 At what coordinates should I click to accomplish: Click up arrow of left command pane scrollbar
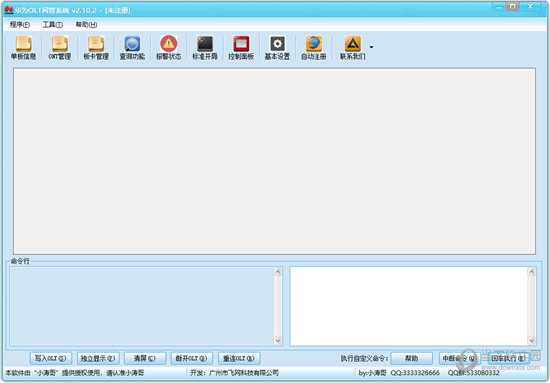pos(278,271)
